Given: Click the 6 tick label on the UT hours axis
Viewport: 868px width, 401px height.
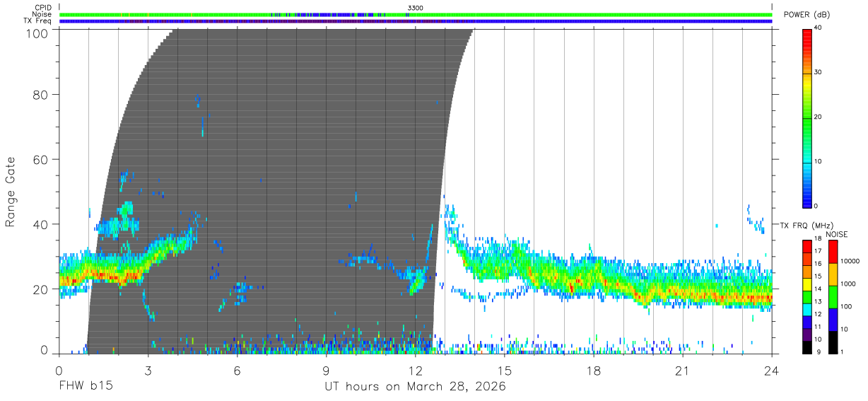Looking at the screenshot, I should click(x=237, y=370).
